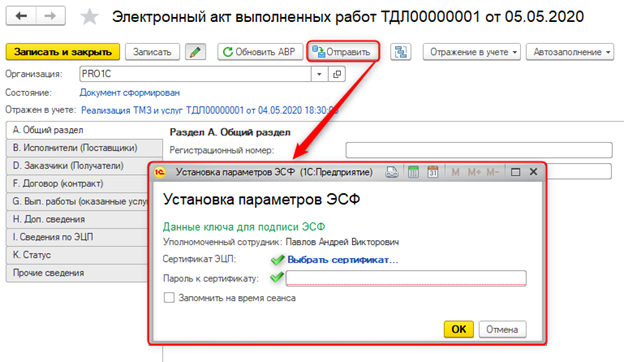Click the Отмена button
The width and height of the screenshot is (624, 362).
[502, 329]
